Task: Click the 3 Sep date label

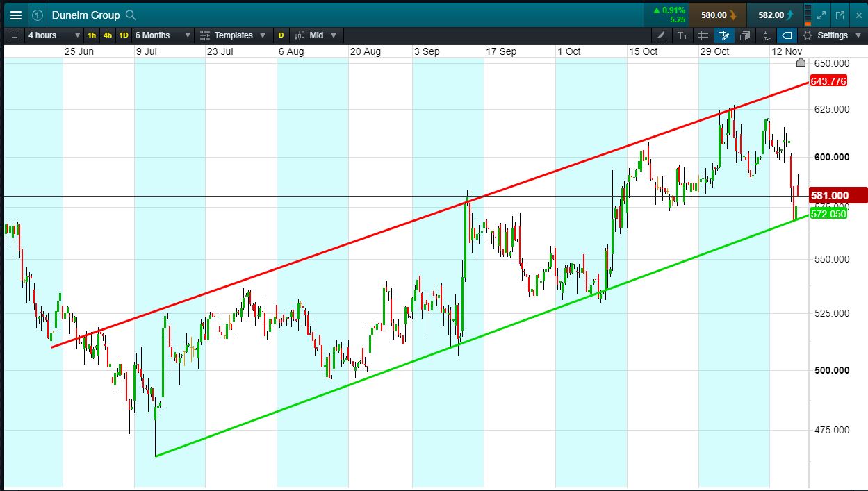Action: coord(427,51)
